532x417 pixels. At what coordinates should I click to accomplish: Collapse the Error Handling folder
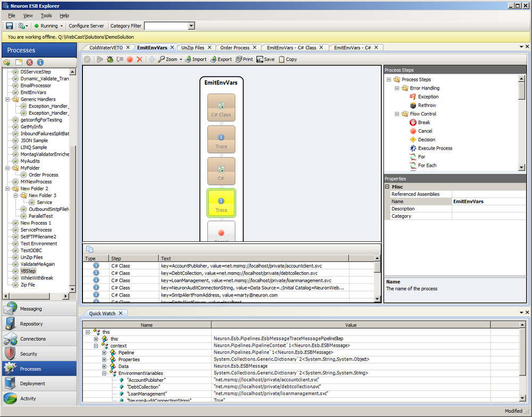tap(397, 88)
